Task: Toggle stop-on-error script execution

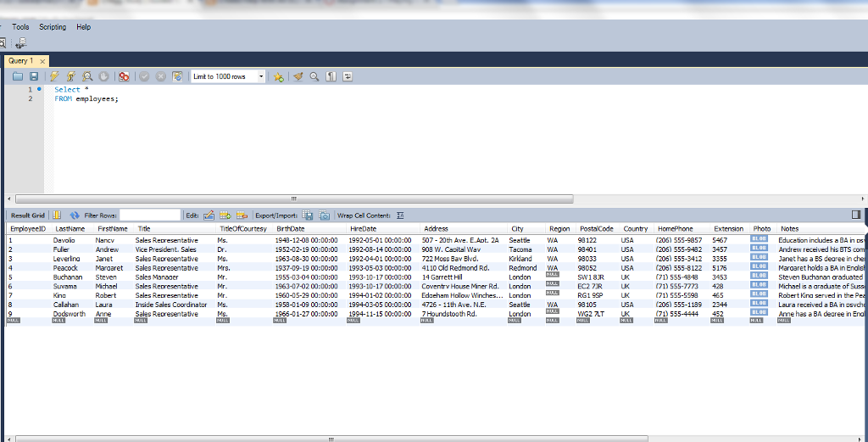Action: [124, 76]
